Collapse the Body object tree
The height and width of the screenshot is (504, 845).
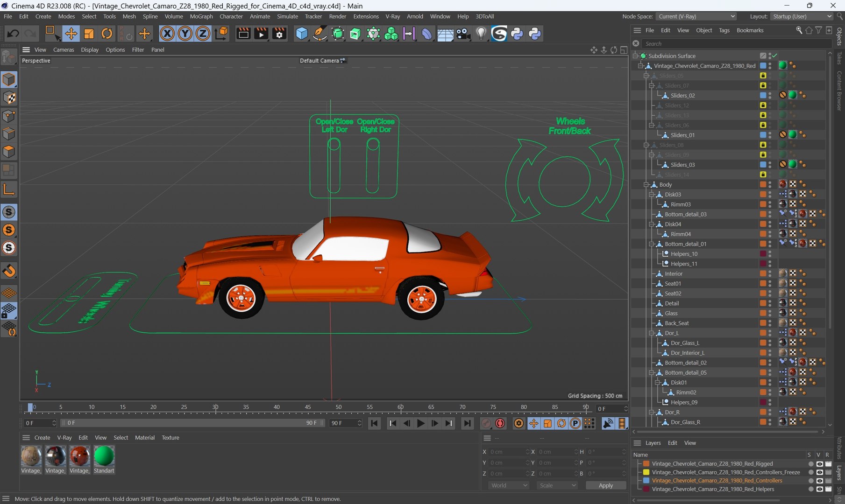tap(646, 185)
